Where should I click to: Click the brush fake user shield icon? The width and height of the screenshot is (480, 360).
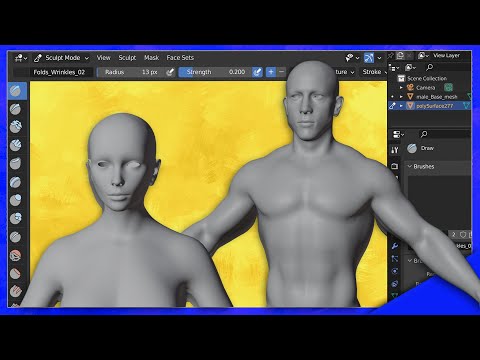click(x=463, y=235)
